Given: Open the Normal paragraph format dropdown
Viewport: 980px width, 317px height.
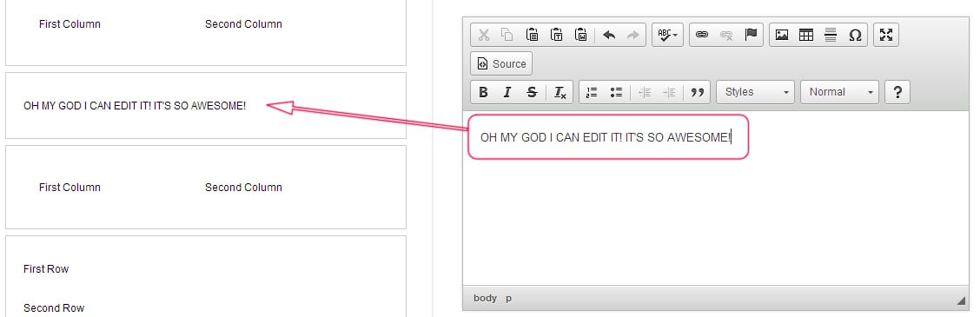Looking at the screenshot, I should [839, 92].
